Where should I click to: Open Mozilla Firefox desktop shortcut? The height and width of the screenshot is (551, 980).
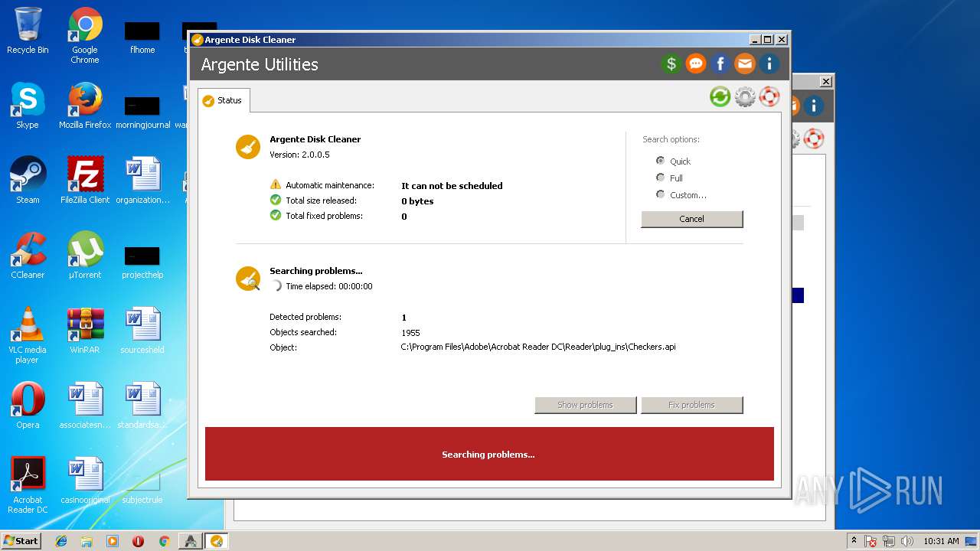(85, 106)
